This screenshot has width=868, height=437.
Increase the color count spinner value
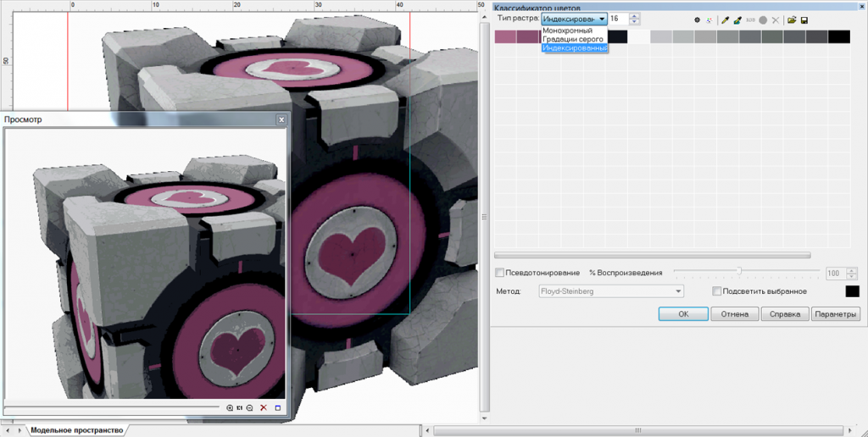coord(634,16)
